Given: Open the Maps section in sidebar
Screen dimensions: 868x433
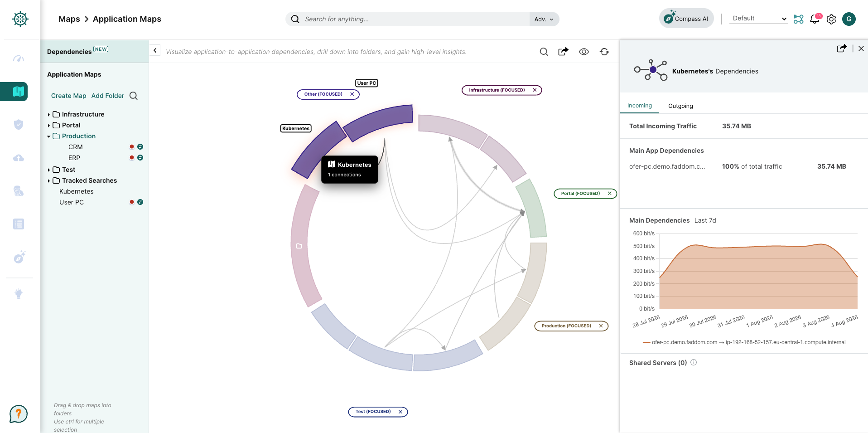Looking at the screenshot, I should coord(18,92).
